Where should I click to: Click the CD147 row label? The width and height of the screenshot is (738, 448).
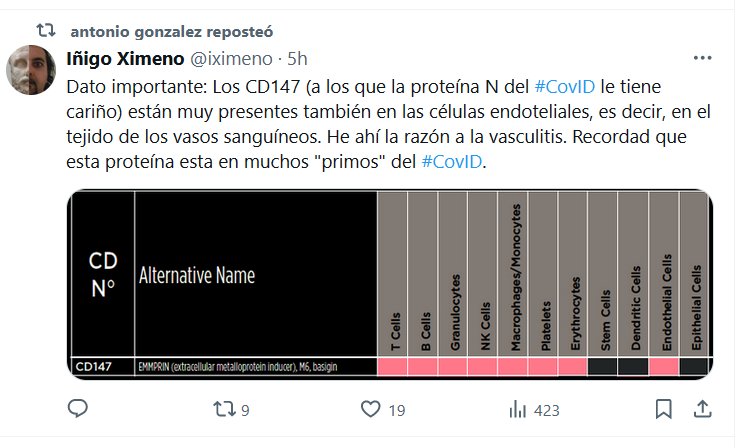pos(95,367)
